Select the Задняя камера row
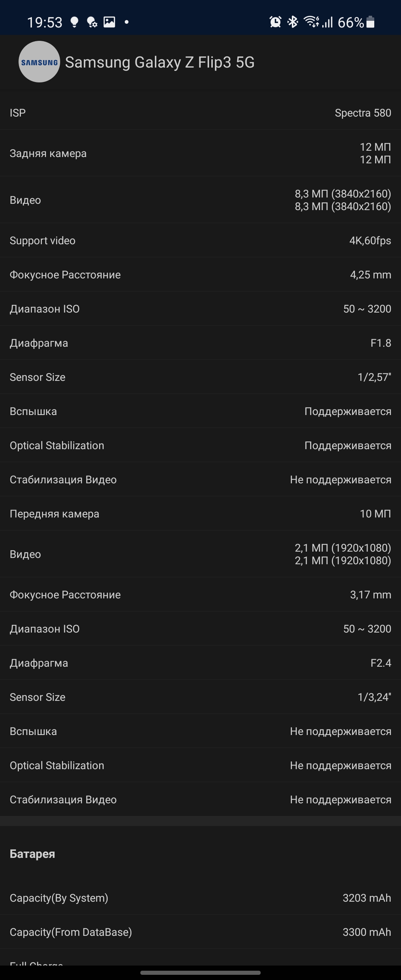 pos(200,153)
